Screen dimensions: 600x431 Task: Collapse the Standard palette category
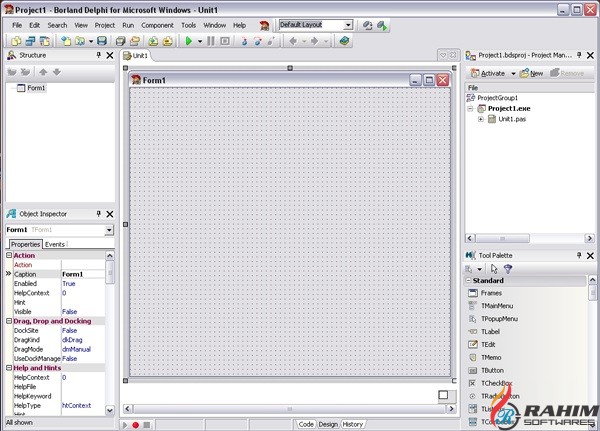[x=468, y=280]
